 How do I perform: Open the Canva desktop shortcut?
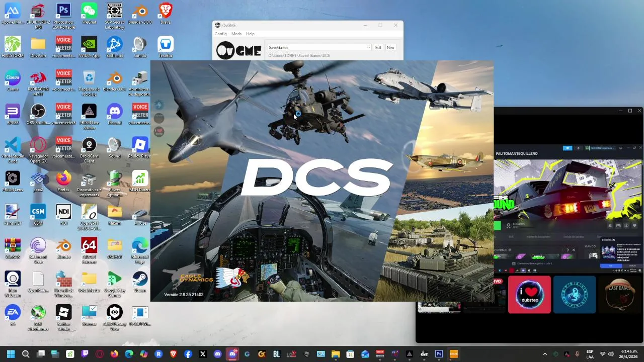pos(13,81)
